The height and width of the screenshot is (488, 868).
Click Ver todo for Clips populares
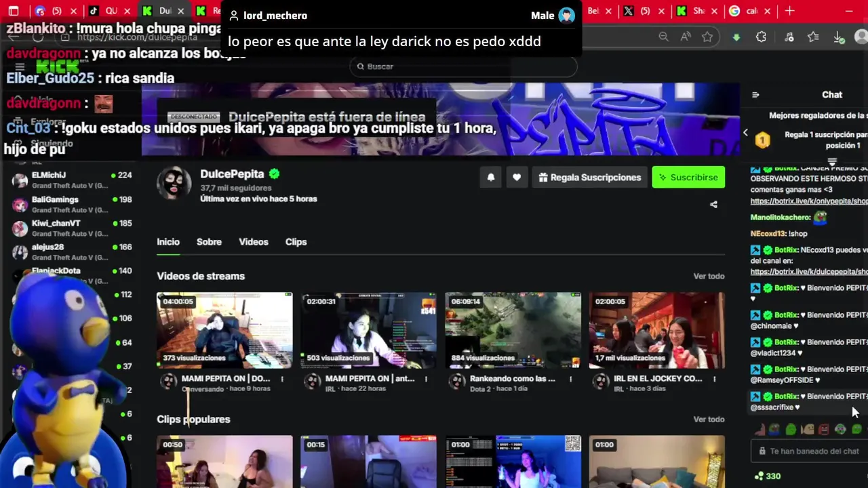(709, 419)
